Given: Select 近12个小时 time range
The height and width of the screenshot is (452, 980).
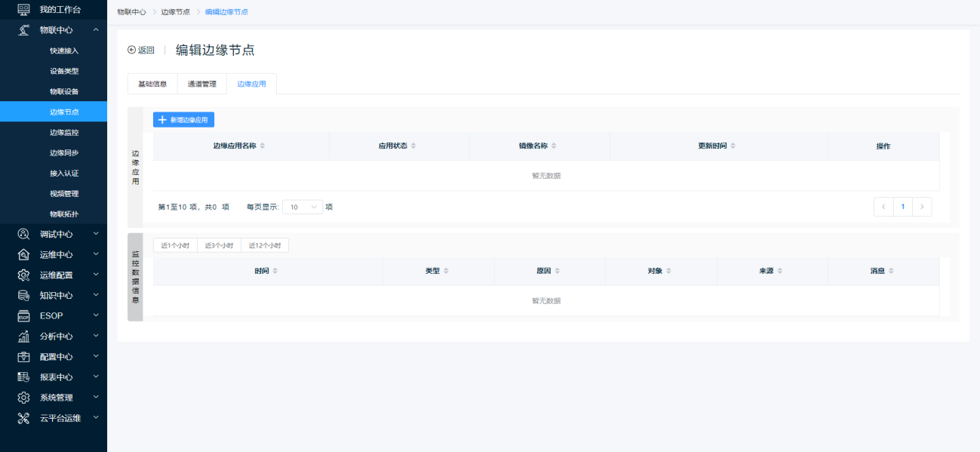Looking at the screenshot, I should 265,245.
